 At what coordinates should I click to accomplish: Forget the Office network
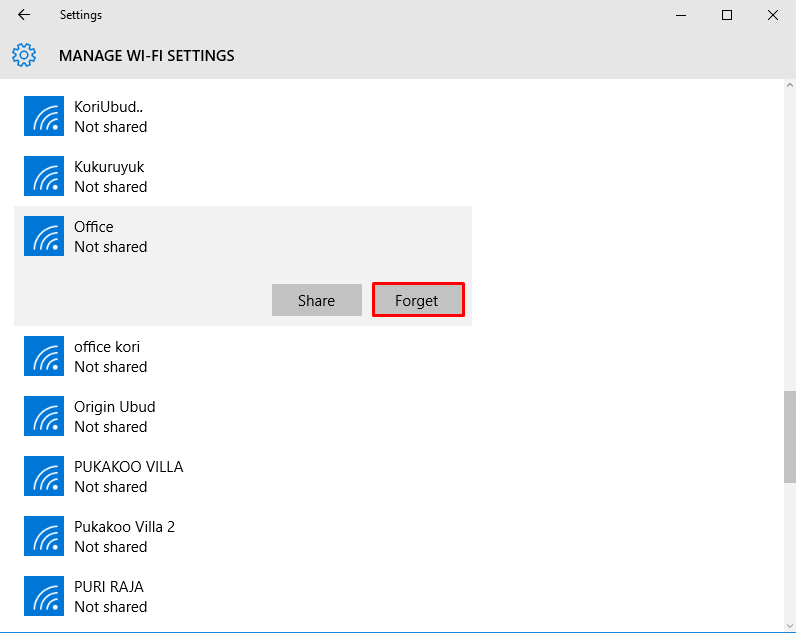click(418, 300)
